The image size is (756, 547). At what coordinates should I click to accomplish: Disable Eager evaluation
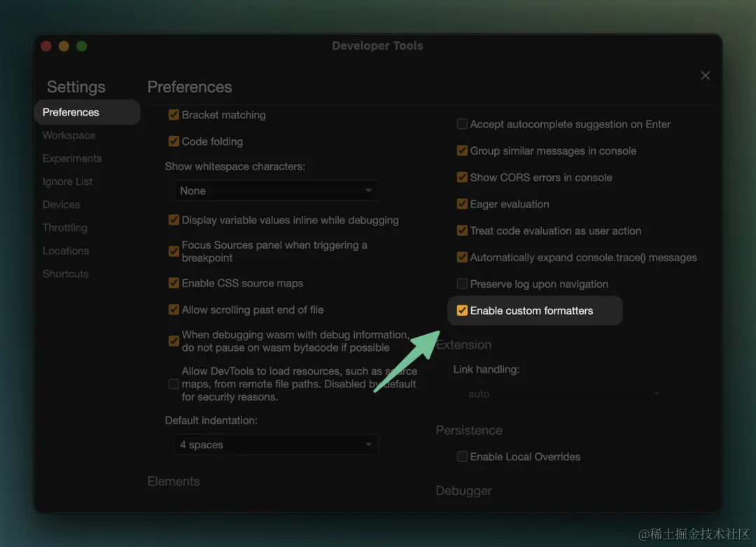(x=462, y=204)
